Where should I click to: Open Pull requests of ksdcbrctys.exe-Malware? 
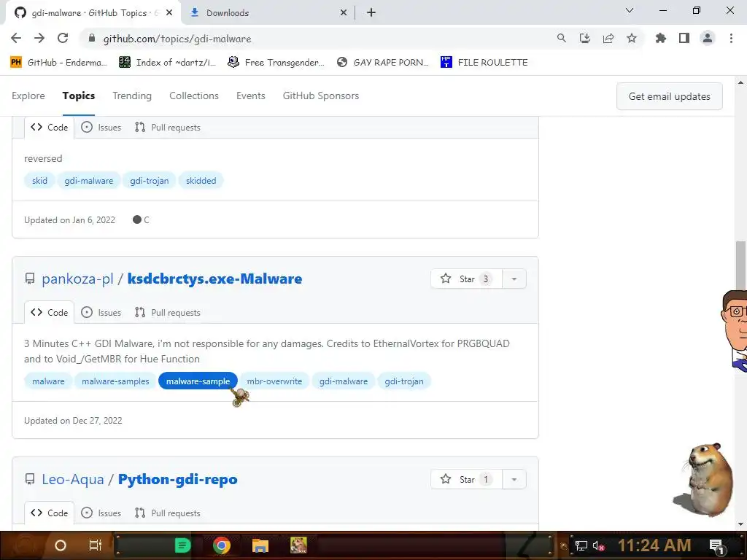click(167, 312)
